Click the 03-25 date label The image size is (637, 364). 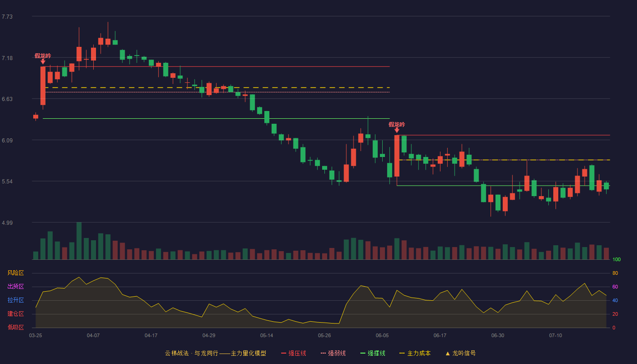point(35,335)
